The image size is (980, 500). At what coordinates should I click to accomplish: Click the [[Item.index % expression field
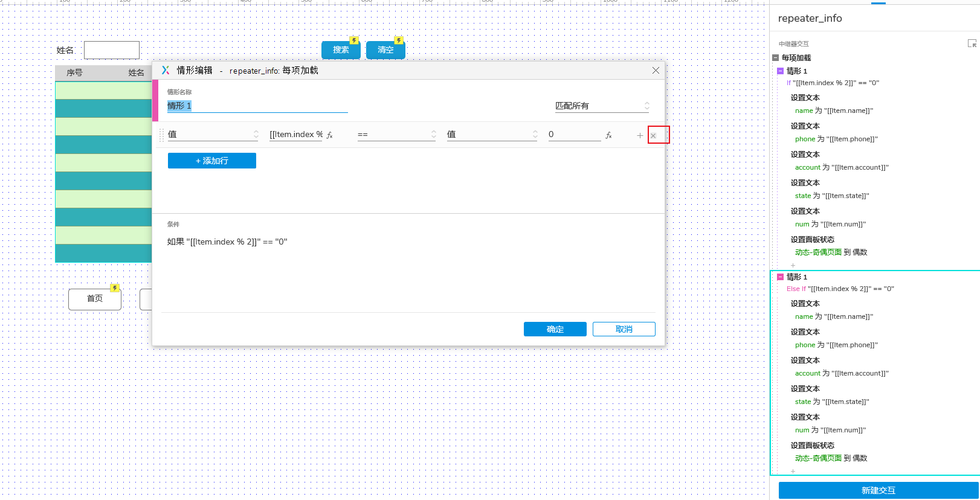tap(296, 135)
